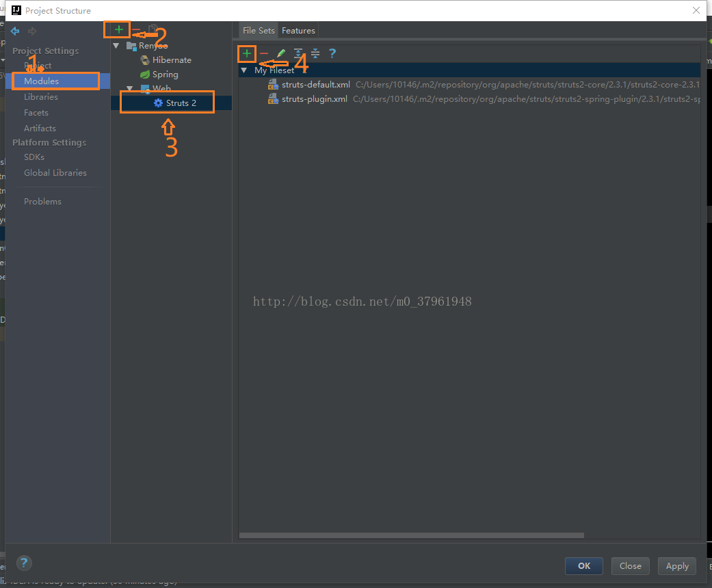The width and height of the screenshot is (712, 588).
Task: Open dialog help at bottom left
Action: click(24, 563)
